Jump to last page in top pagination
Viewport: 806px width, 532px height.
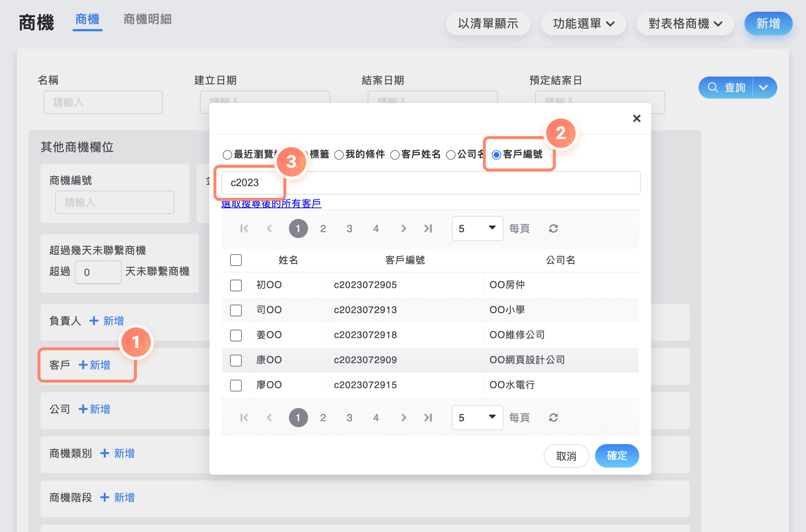[x=428, y=228]
